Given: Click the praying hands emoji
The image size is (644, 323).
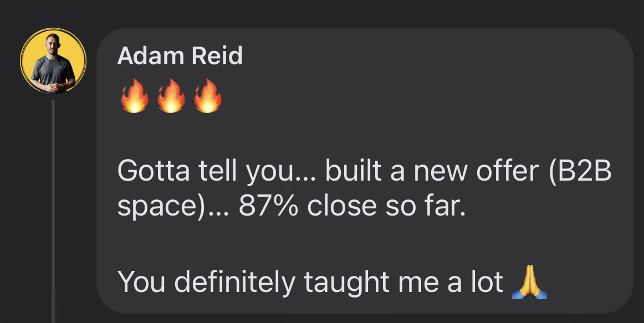Looking at the screenshot, I should 530,282.
